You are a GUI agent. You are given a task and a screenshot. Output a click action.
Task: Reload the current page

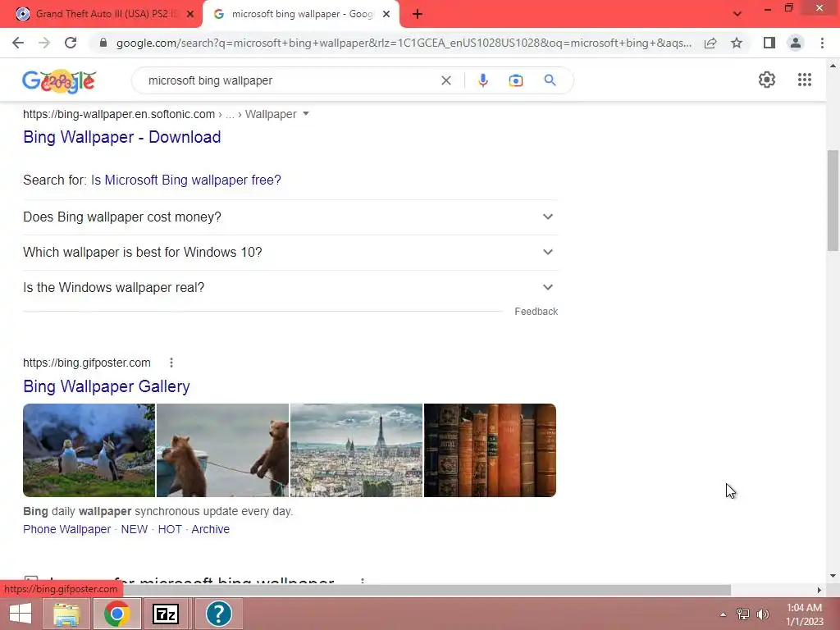pos(71,43)
